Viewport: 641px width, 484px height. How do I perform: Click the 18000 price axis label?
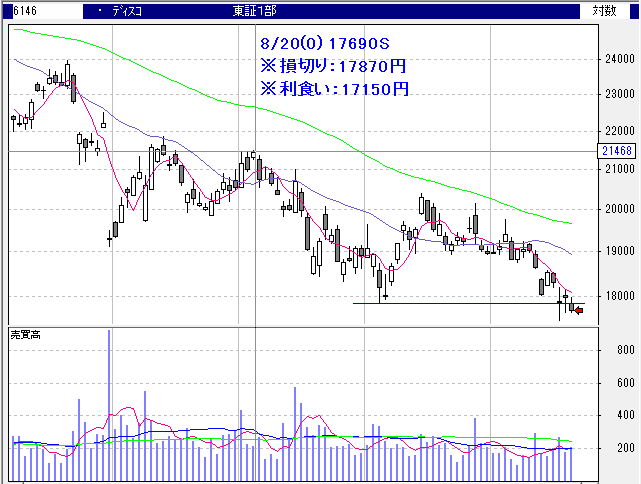point(616,296)
